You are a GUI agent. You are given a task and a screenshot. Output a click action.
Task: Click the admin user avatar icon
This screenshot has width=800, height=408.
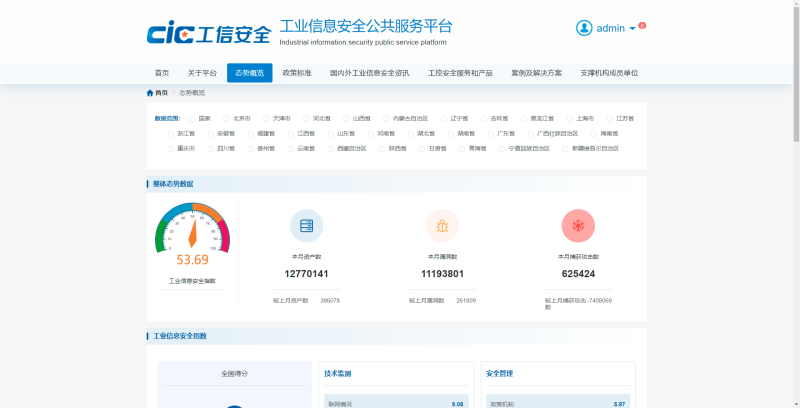(584, 28)
